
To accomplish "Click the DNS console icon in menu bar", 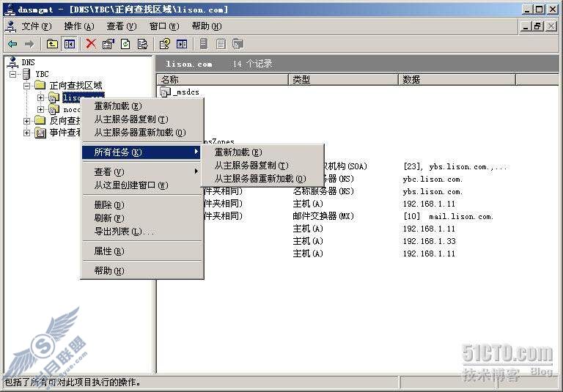I will (12, 26).
